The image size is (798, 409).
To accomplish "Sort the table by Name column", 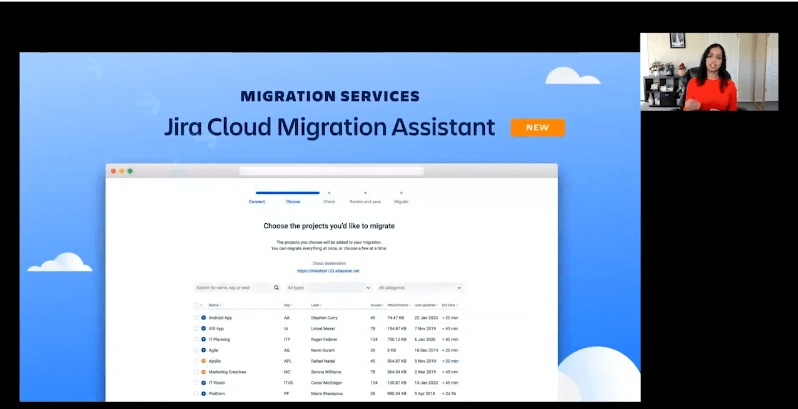I will coord(214,304).
